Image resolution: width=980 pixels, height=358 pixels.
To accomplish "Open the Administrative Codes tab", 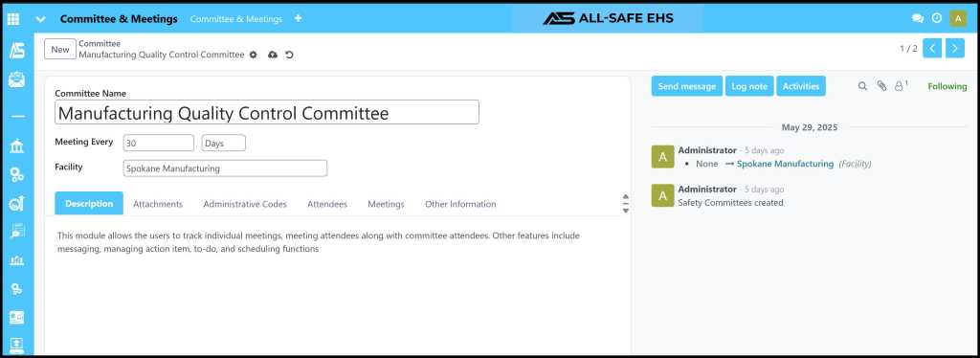I will pos(245,204).
